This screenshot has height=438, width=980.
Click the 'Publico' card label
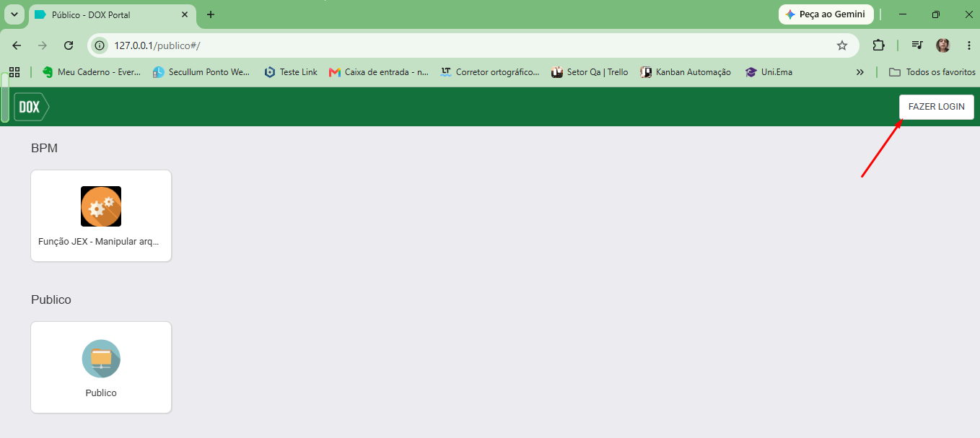coord(101,393)
